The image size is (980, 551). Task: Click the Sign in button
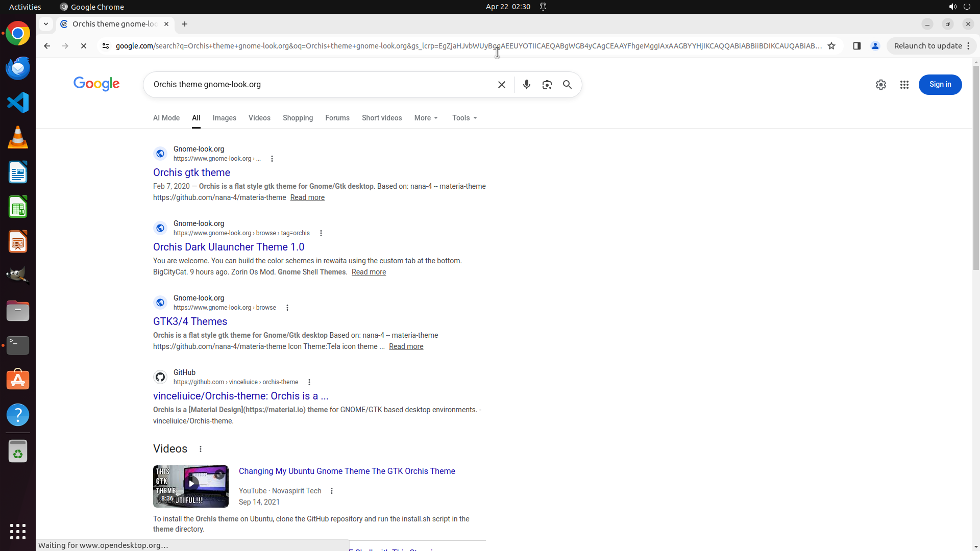[x=940, y=85]
